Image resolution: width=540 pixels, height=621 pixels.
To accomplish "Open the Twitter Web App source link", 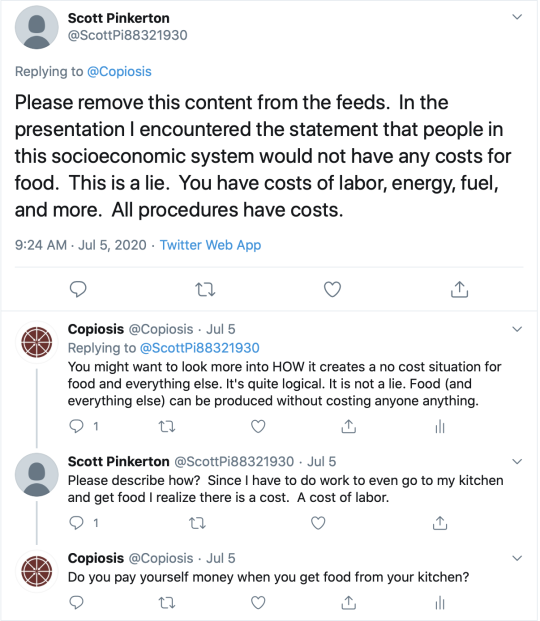I will point(210,245).
